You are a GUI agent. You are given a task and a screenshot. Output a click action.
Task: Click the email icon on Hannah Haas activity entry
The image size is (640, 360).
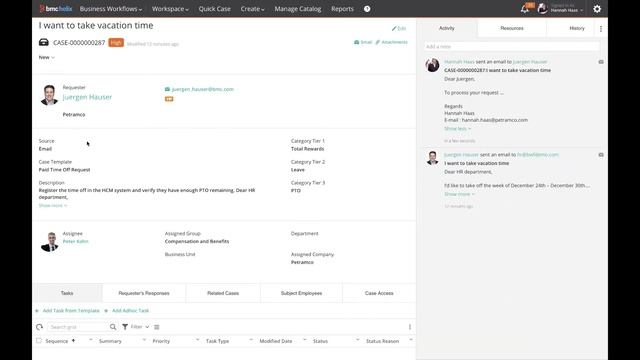(x=601, y=62)
